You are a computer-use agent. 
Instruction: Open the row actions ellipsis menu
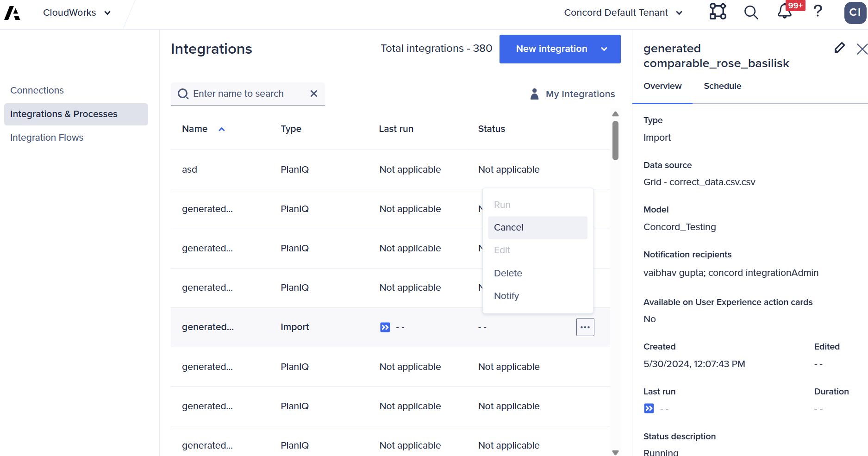pos(585,327)
